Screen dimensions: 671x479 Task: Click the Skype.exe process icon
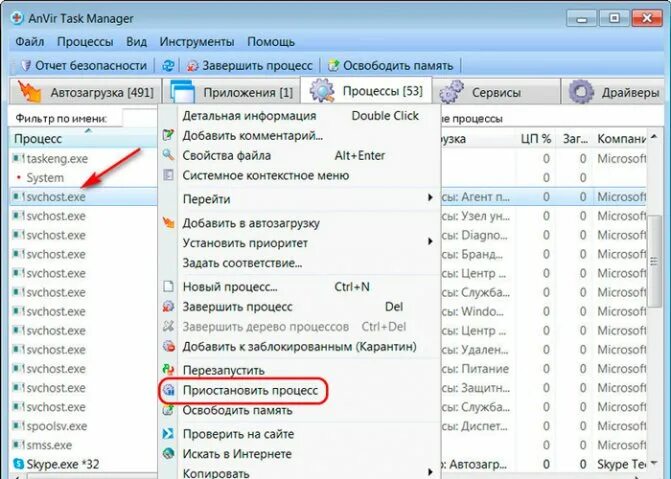click(18, 464)
